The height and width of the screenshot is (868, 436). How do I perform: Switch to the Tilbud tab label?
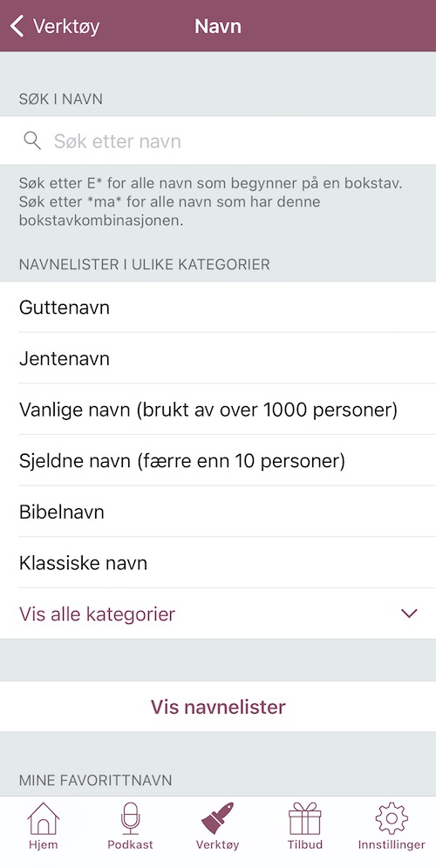[304, 845]
